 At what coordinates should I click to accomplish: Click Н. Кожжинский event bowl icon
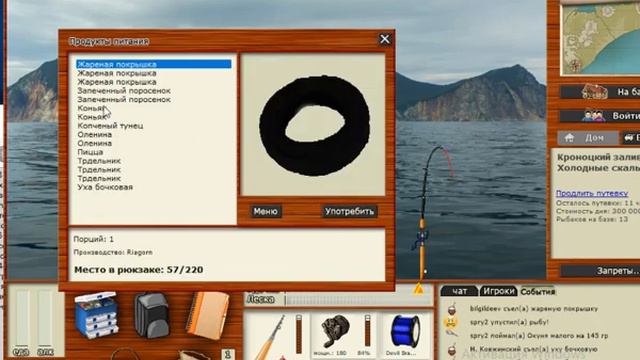(451, 349)
